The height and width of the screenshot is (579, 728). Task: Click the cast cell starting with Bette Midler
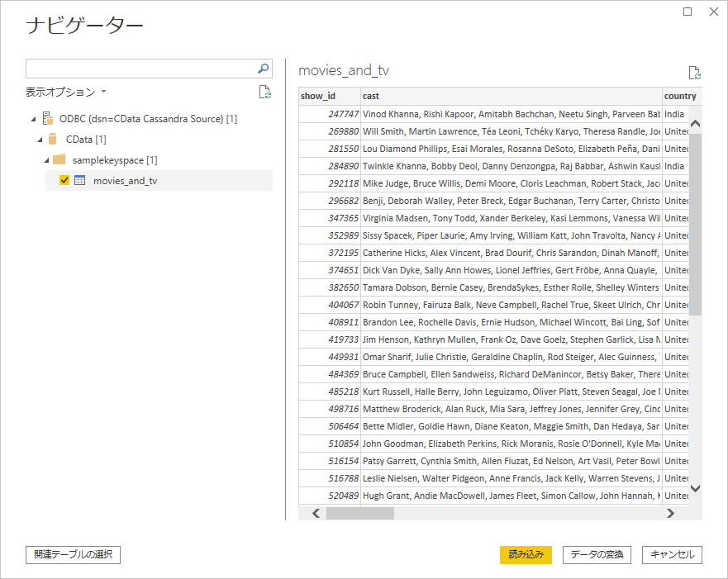coord(512,426)
